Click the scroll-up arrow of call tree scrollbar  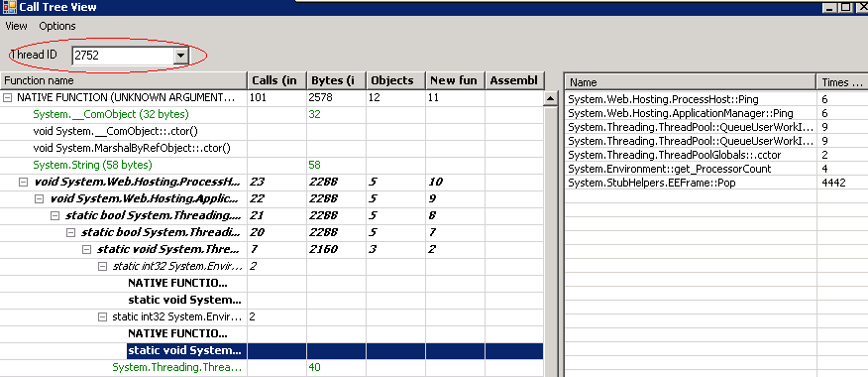click(550, 98)
